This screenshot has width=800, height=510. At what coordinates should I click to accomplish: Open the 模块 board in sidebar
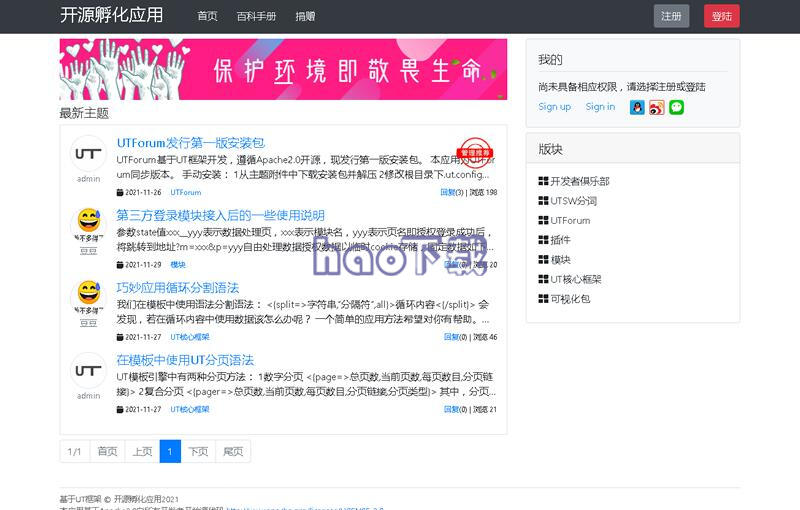coord(560,260)
